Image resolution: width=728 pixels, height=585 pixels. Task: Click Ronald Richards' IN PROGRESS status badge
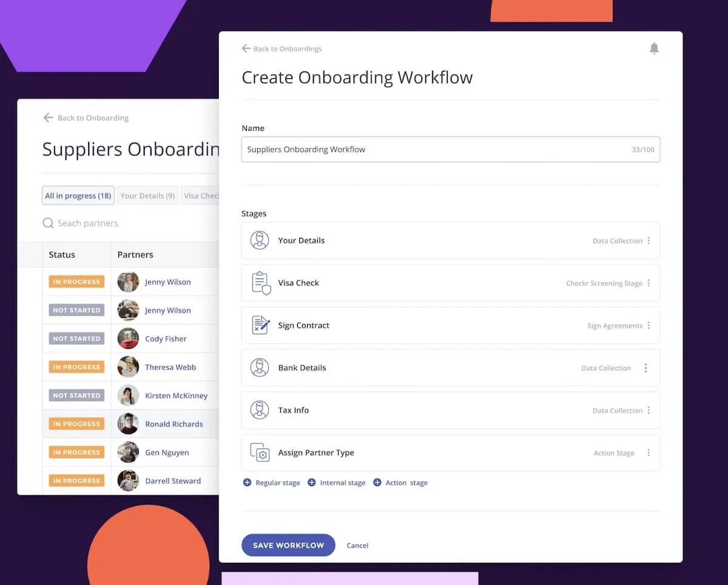[x=76, y=424]
